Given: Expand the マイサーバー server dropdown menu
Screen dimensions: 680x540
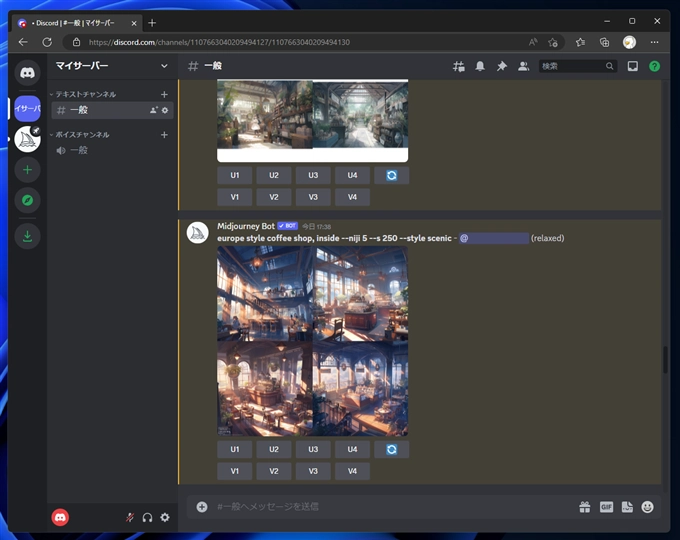Looking at the screenshot, I should (x=164, y=66).
